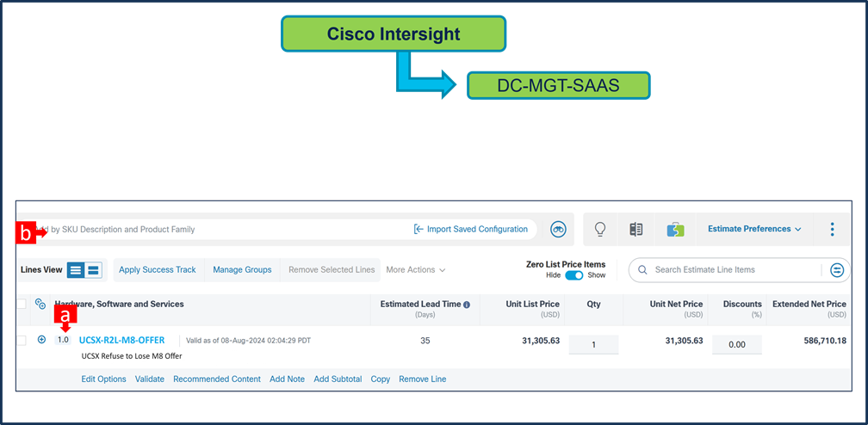Click Remove Selected Lines

click(332, 270)
